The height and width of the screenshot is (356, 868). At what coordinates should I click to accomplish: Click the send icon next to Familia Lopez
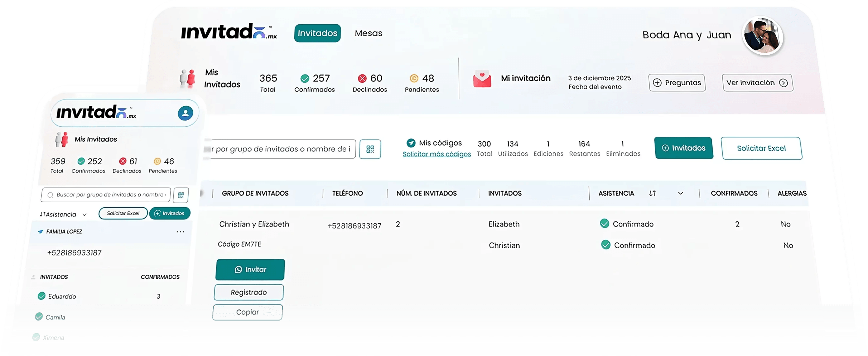[40, 232]
